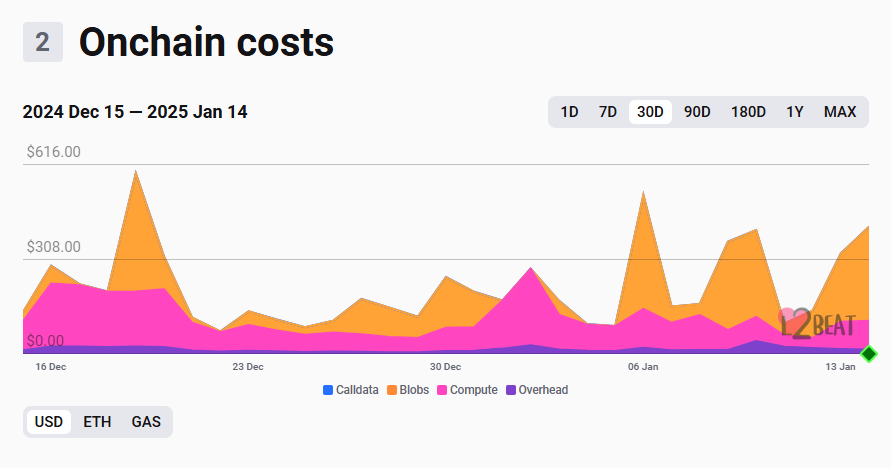891x468 pixels.
Task: Select the 30D time range
Action: coord(650,112)
